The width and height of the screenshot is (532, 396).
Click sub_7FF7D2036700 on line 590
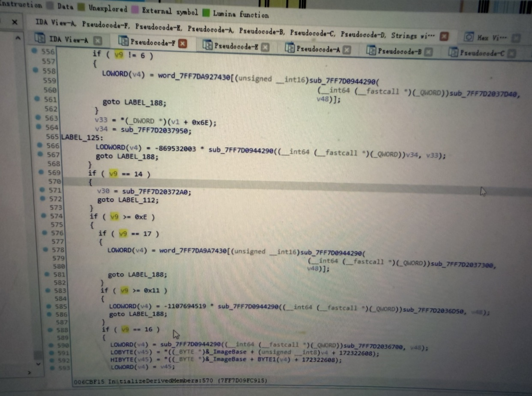click(374, 346)
